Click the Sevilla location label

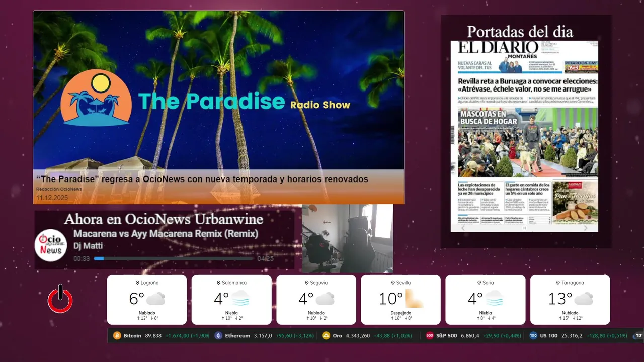pos(401,283)
